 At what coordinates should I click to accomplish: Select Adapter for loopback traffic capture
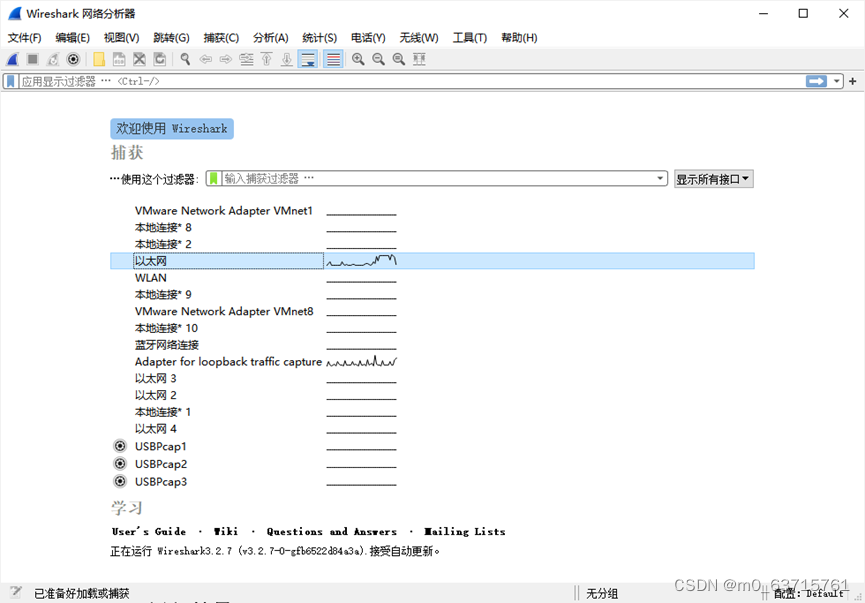pos(228,362)
